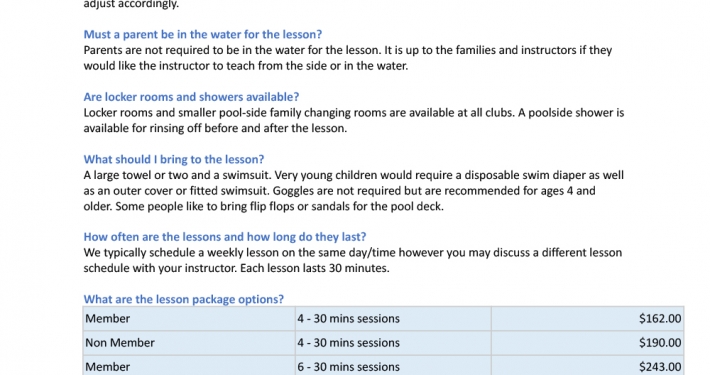Click the Non Member row's '4 - 30 mins sessions' cell
This screenshot has width=710, height=375.
coord(393,343)
